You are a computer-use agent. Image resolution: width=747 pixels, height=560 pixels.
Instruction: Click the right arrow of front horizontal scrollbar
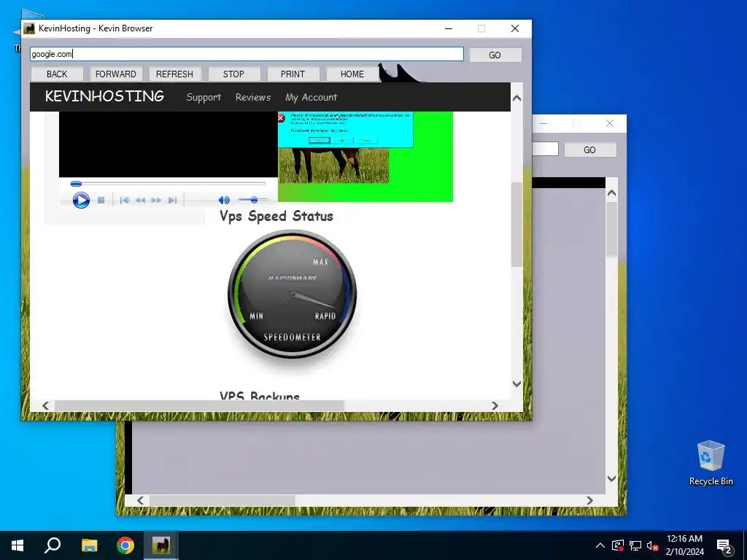pos(495,405)
